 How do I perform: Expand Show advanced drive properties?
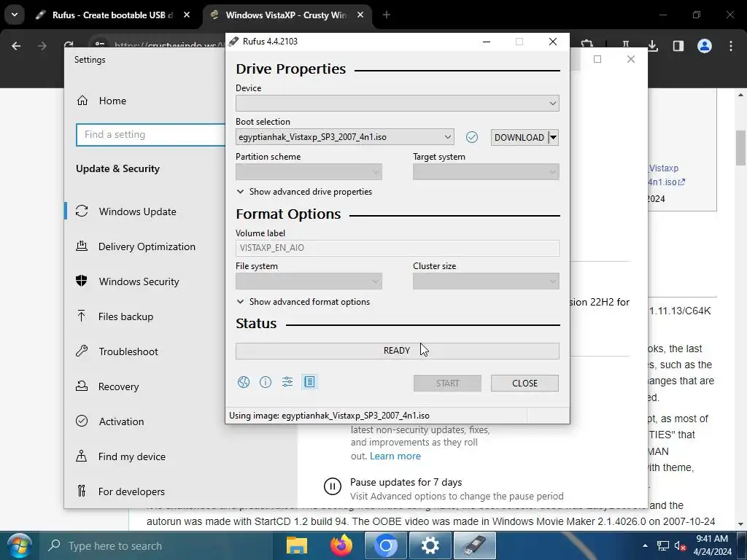click(304, 192)
